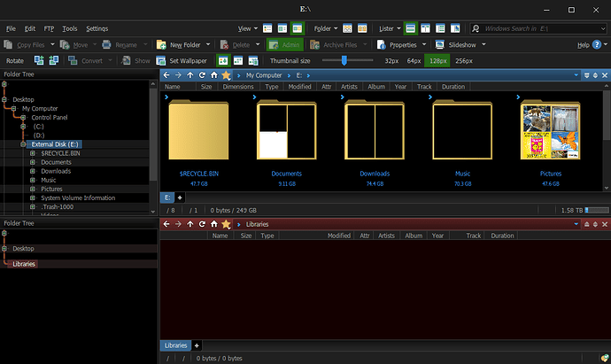The width and height of the screenshot is (611, 364).
Task: Toggle dual horizontal lister layout
Action: point(410,28)
